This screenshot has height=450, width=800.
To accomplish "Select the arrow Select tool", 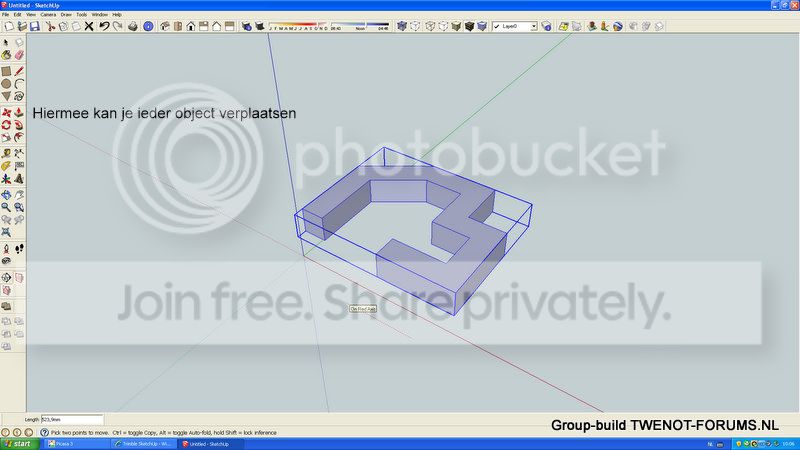I will (6, 43).
